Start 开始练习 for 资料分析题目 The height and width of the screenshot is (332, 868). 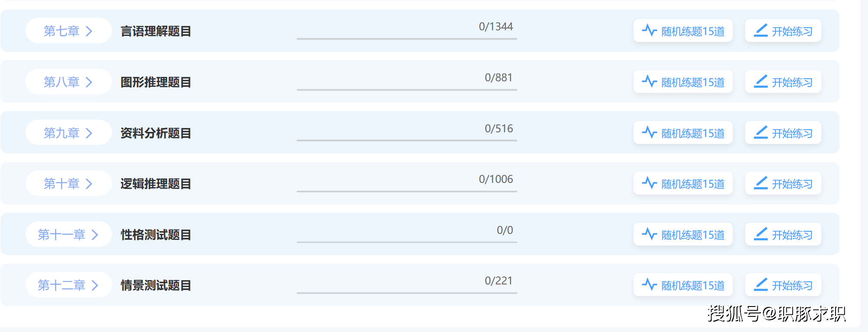click(783, 133)
